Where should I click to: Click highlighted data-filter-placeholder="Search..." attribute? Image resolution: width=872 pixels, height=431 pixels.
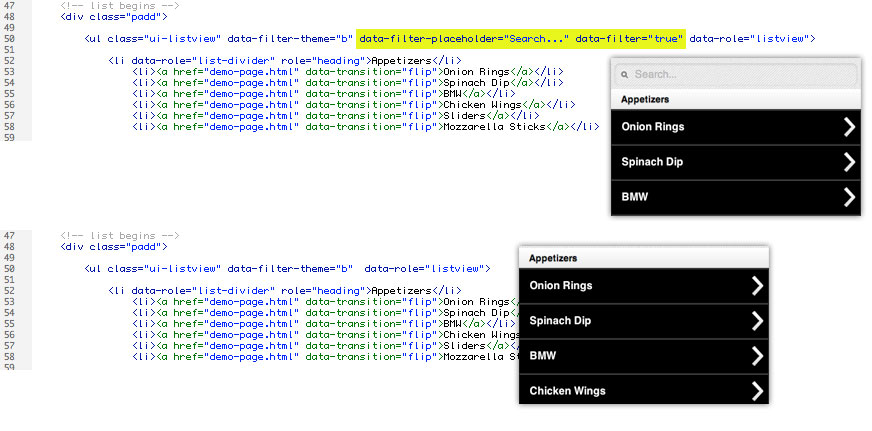pyautogui.click(x=464, y=39)
